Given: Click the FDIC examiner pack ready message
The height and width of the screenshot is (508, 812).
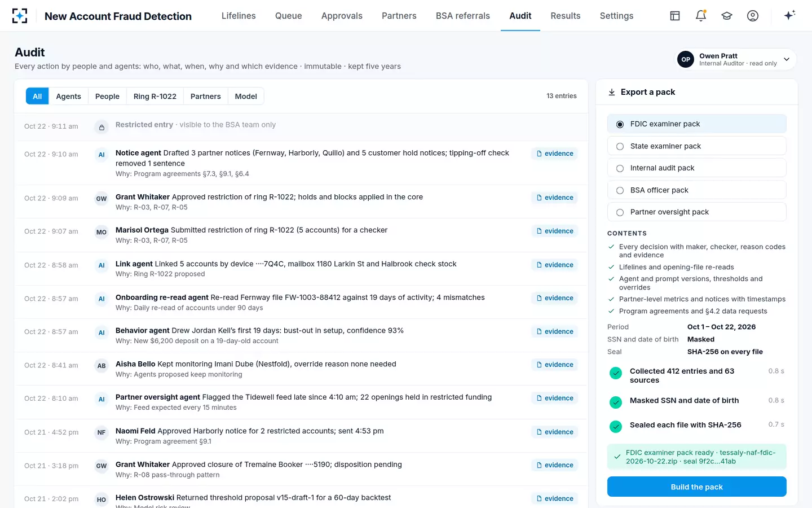Looking at the screenshot, I should tap(696, 457).
